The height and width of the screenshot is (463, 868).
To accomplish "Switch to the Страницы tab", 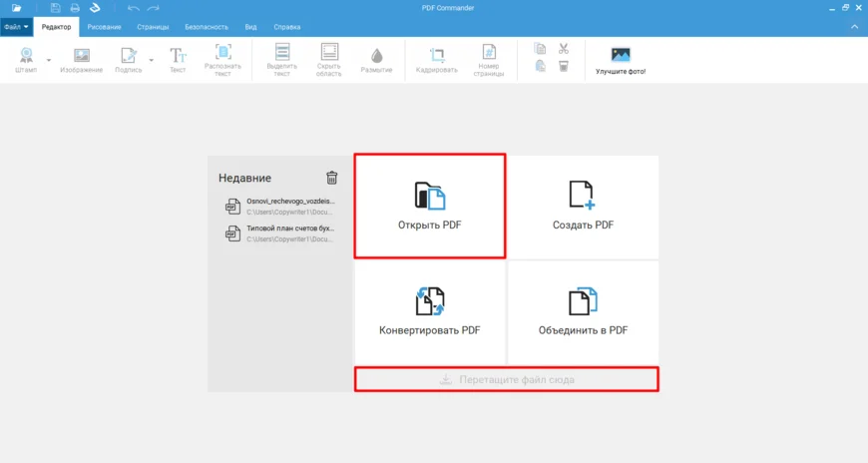I will [x=153, y=27].
